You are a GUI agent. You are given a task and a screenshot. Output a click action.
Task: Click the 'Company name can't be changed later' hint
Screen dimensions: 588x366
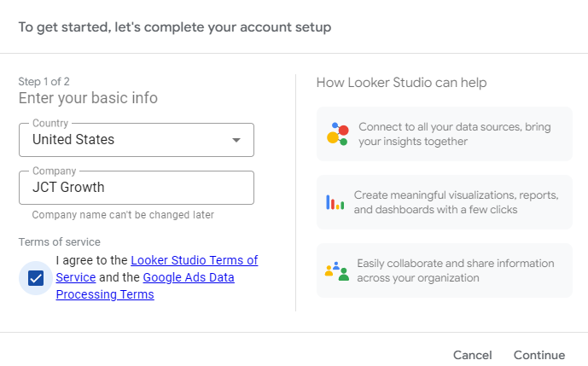pos(123,215)
